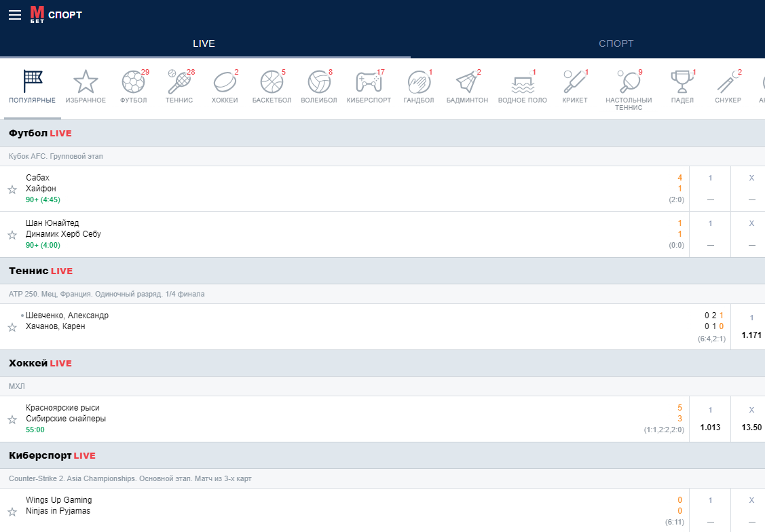Click on Сибирские снайперы
The width and height of the screenshot is (765, 532).
click(66, 419)
